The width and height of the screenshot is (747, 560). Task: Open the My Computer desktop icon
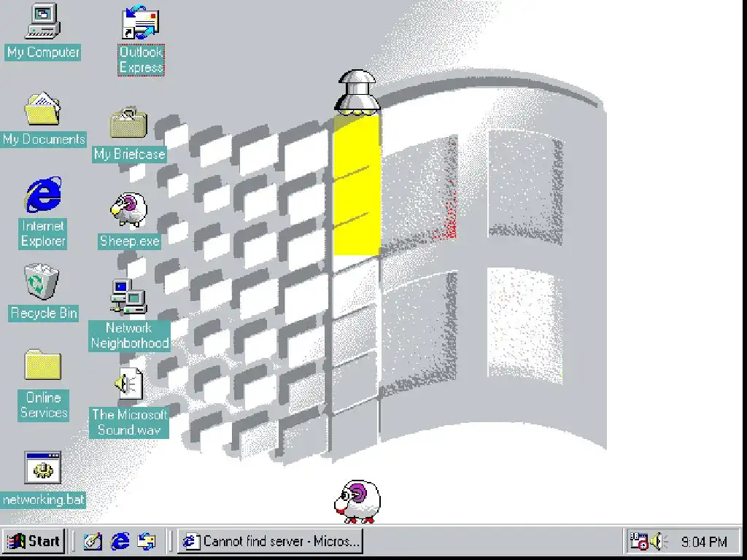pos(43,21)
